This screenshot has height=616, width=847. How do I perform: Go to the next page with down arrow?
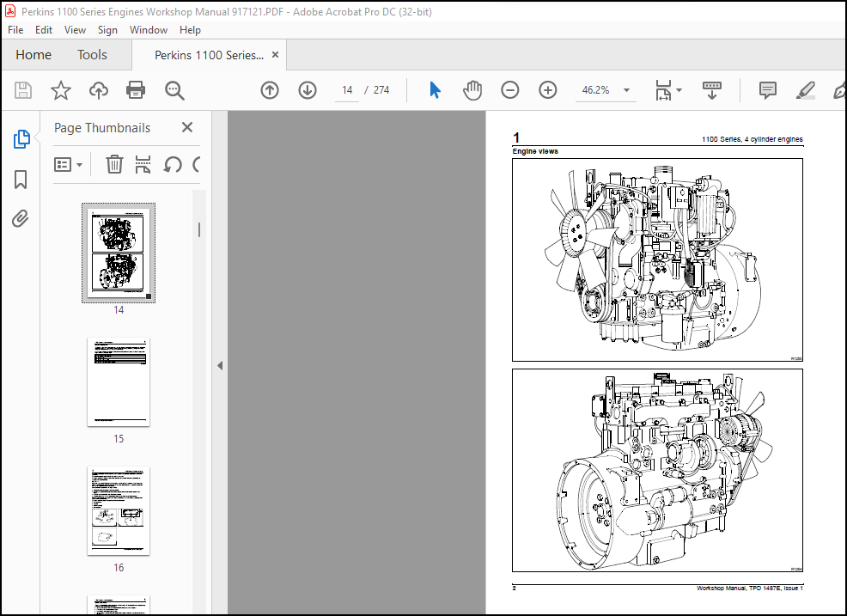point(308,90)
